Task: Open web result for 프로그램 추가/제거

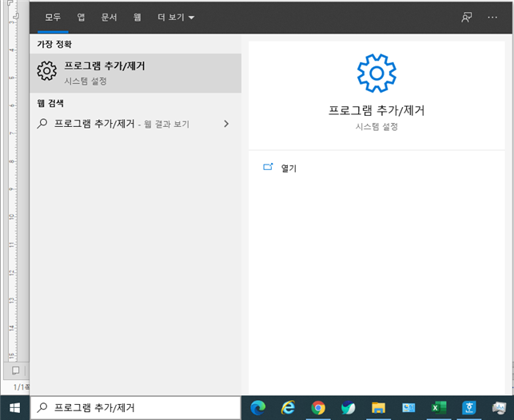Action: tap(135, 124)
